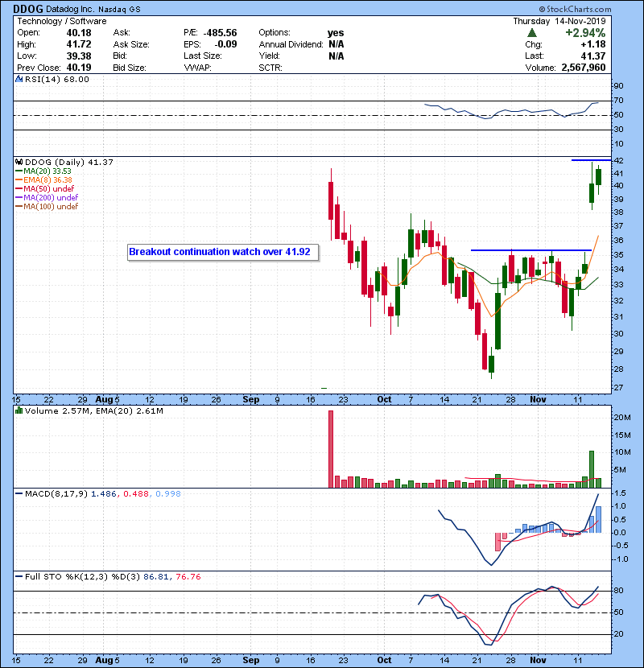Click the DDOG ticker symbol title
The width and height of the screenshot is (644, 668).
(28, 9)
